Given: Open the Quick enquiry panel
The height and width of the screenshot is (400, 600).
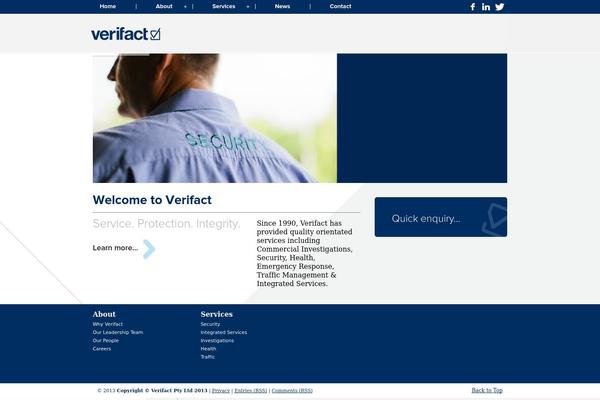Looking at the screenshot, I should (x=441, y=217).
